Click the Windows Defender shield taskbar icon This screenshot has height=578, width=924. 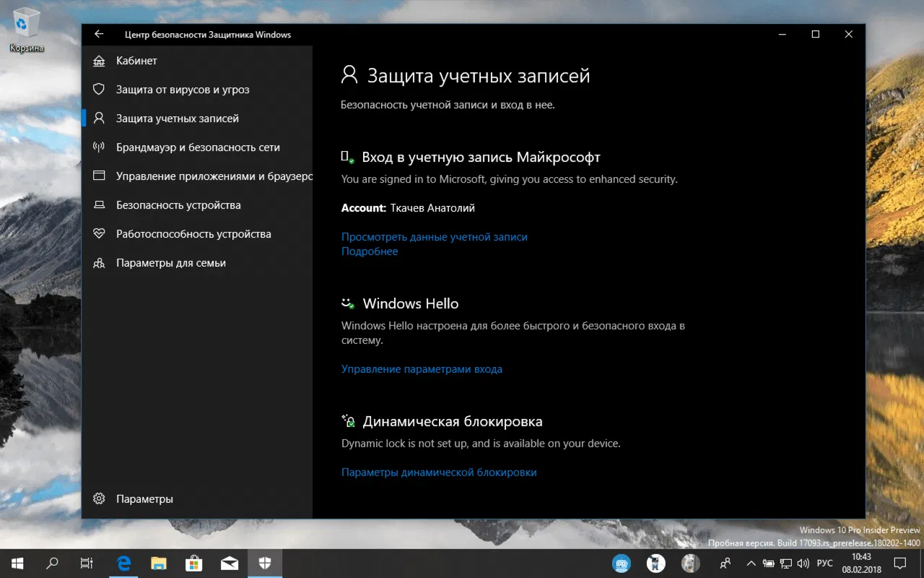click(x=264, y=563)
